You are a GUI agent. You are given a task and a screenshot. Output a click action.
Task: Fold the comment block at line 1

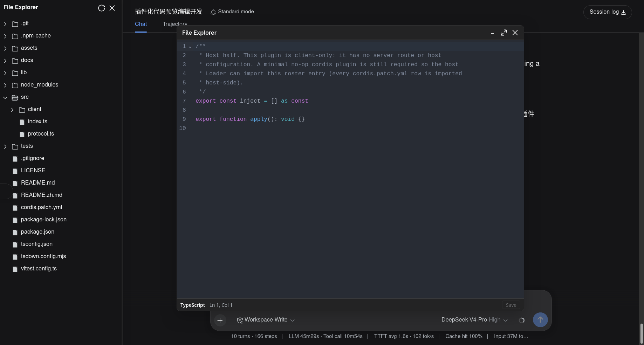(x=190, y=47)
